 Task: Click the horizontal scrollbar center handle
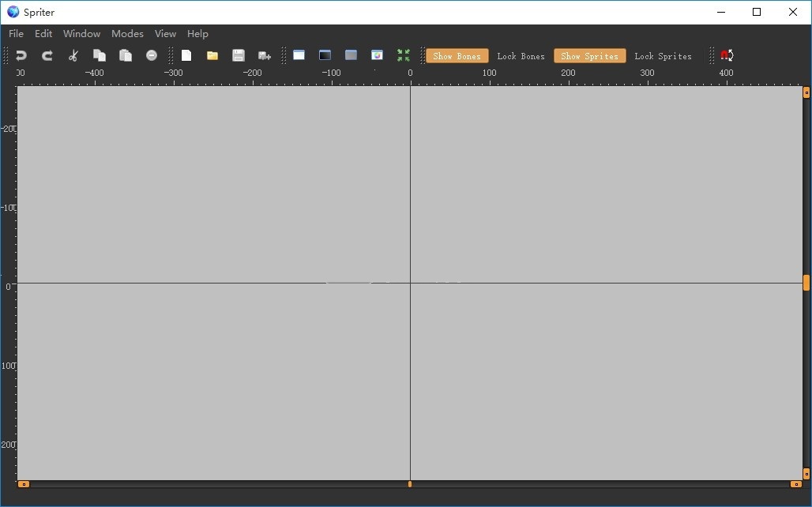pyautogui.click(x=409, y=484)
